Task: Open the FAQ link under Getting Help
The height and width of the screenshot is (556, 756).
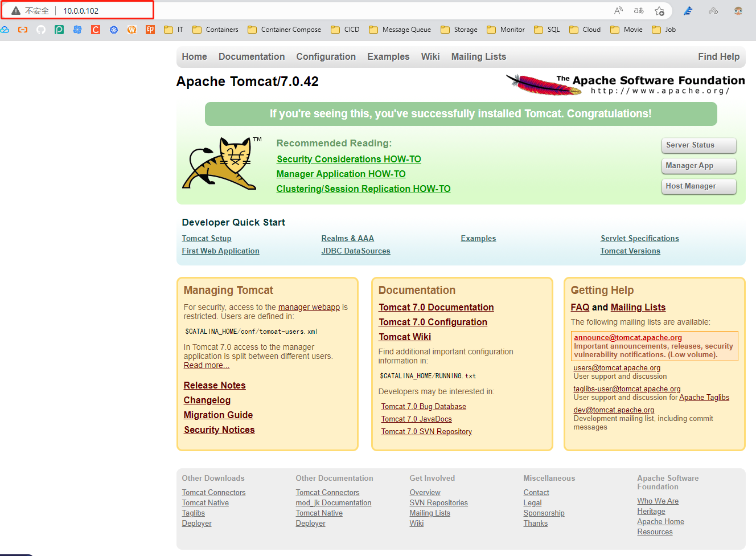Action: 580,307
